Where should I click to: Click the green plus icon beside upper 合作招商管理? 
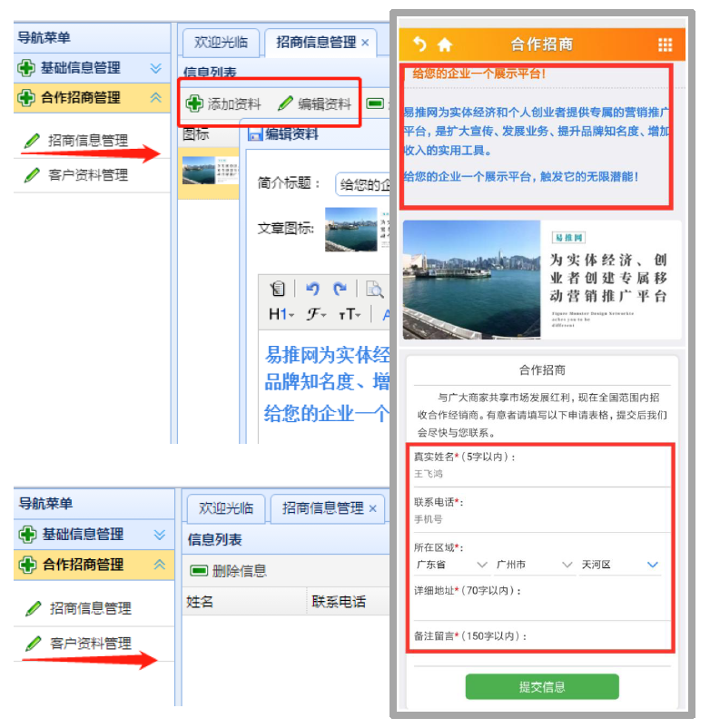(26, 98)
